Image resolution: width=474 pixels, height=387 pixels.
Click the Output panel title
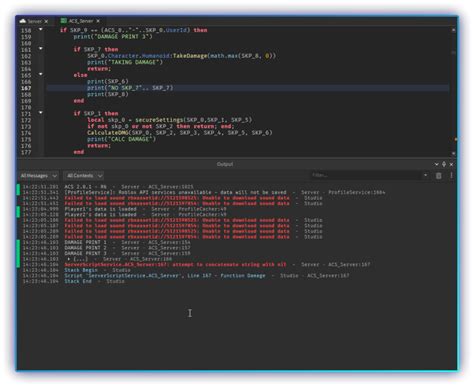pyautogui.click(x=225, y=164)
